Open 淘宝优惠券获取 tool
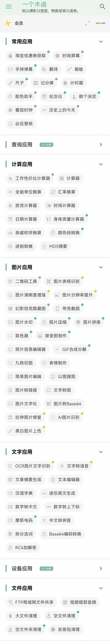 point(27,56)
